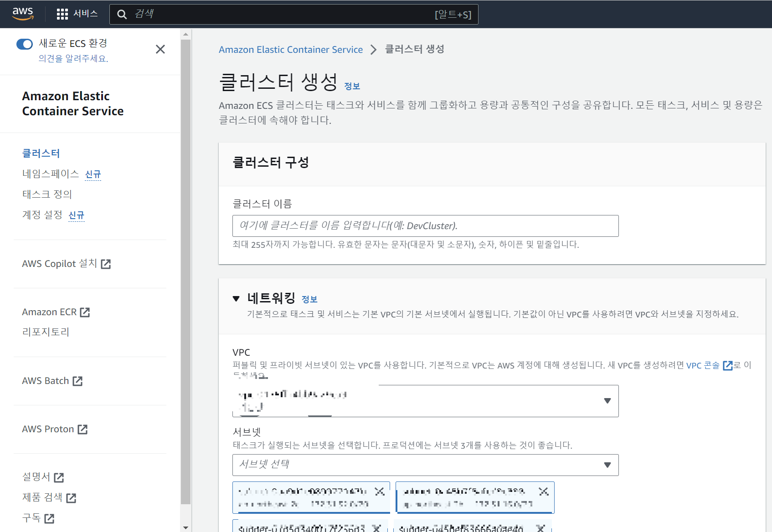Screen dimensions: 772x532
Task: Open 리포지토리 in the sidebar
Action: [46, 332]
